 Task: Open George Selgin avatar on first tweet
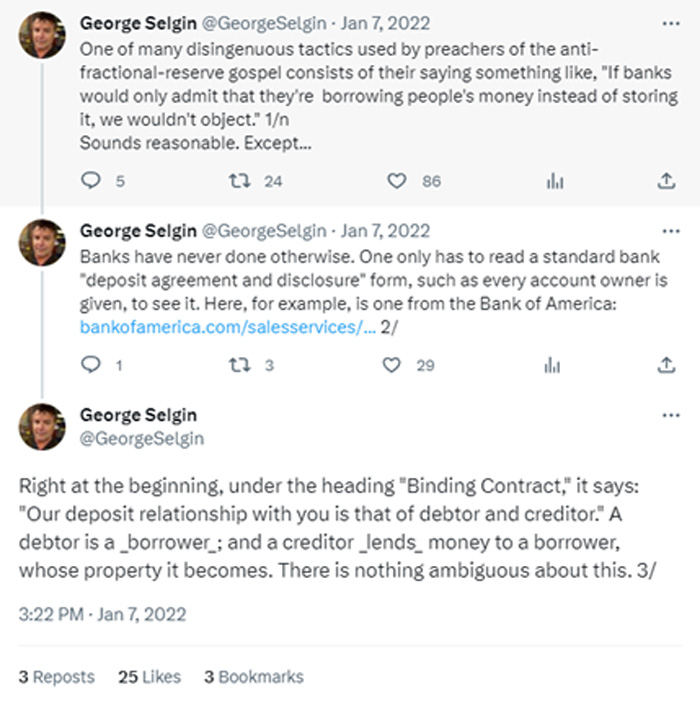42,35
